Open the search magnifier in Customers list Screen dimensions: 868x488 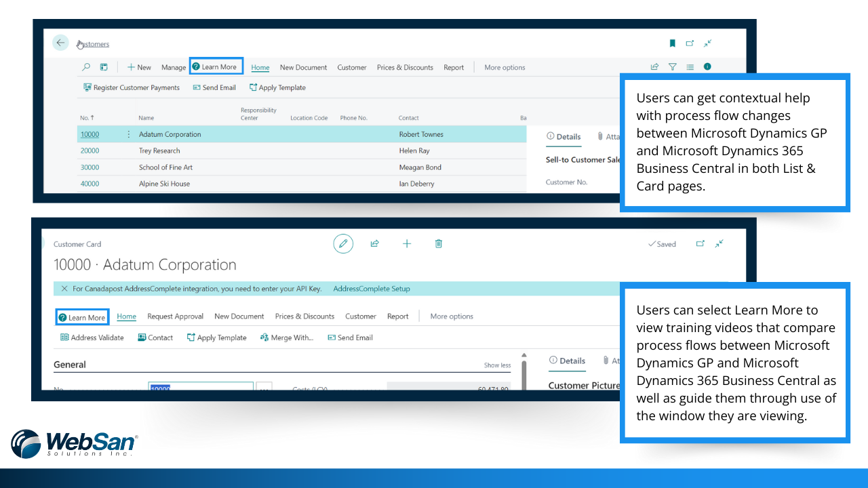pos(86,67)
